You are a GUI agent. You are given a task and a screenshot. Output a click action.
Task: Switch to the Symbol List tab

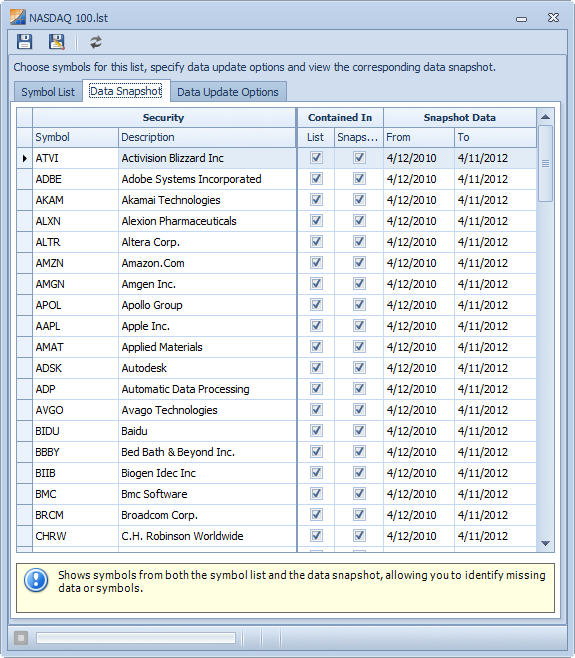[x=48, y=92]
